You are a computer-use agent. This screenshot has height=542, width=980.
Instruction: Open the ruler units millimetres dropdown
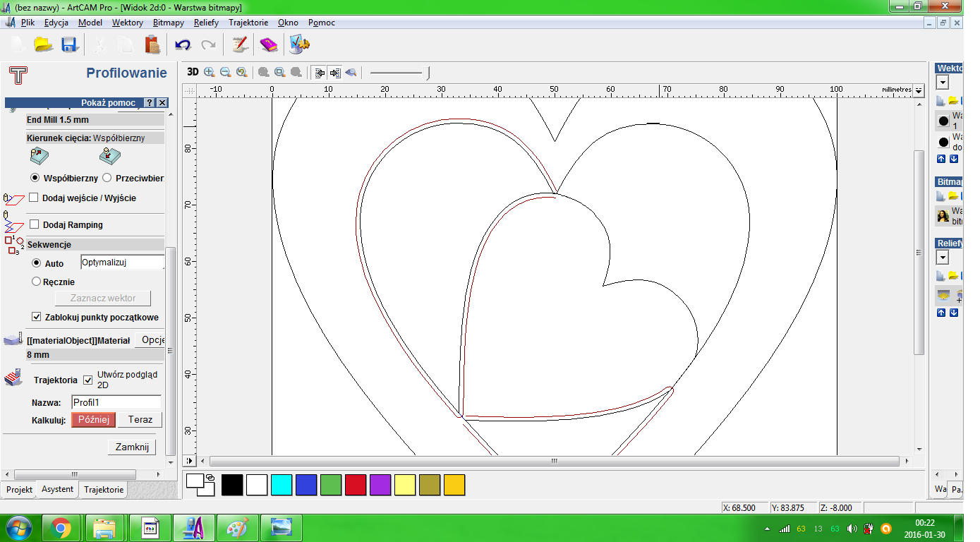(x=918, y=90)
